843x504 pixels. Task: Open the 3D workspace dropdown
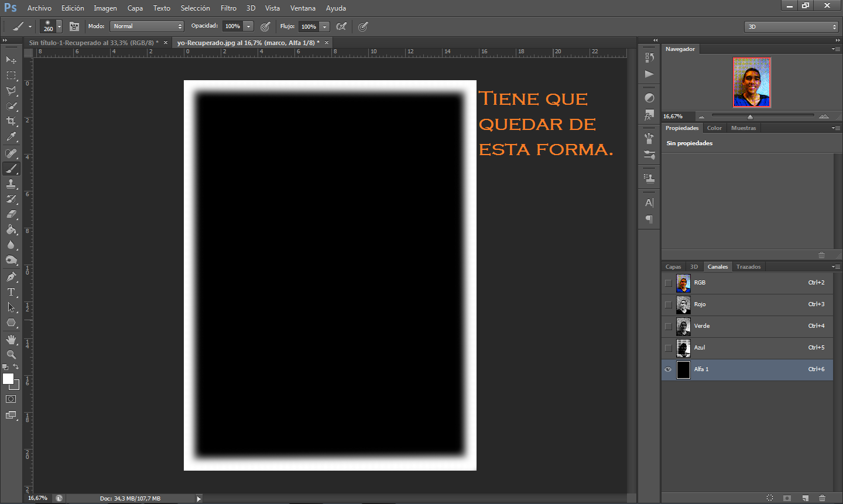click(791, 26)
